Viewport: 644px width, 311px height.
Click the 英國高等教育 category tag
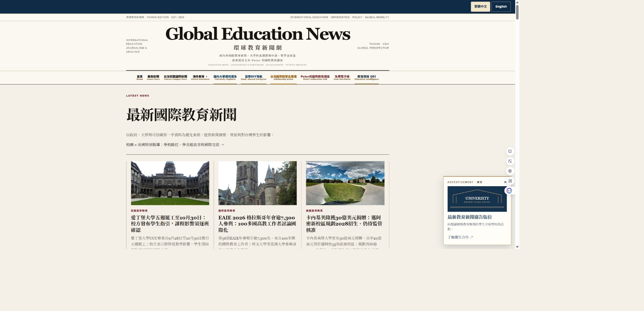[139, 211]
